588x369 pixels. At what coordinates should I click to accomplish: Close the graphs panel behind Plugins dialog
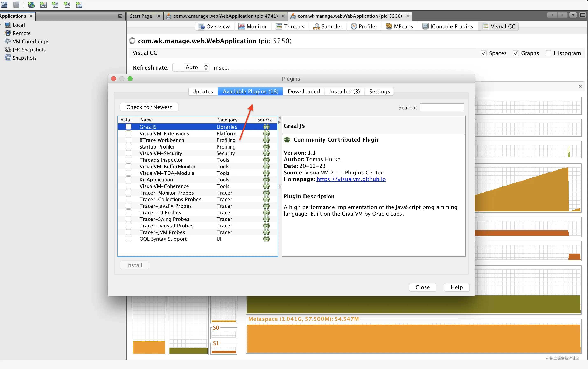(580, 86)
